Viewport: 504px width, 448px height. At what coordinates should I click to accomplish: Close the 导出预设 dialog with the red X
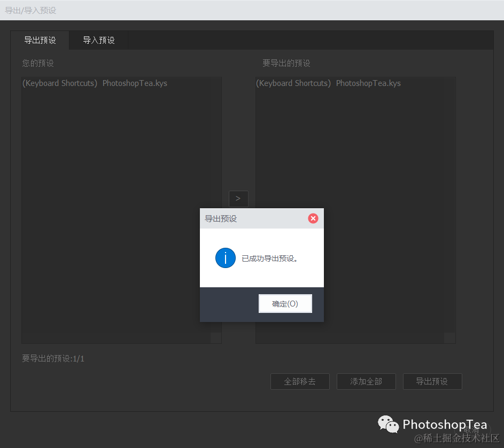pos(313,218)
